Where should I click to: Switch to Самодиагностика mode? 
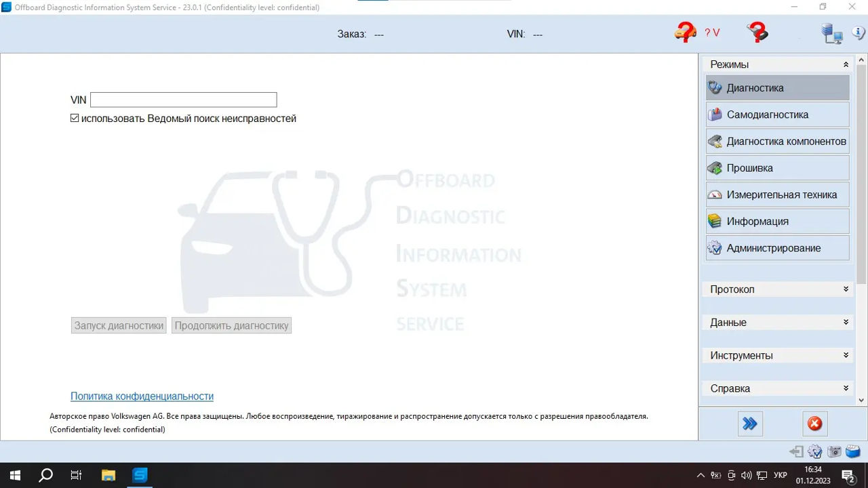[x=777, y=115]
